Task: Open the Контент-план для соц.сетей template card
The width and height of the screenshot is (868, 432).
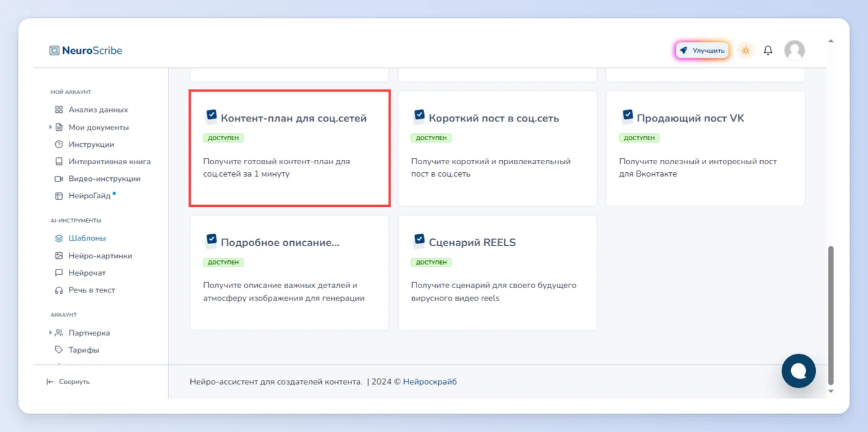Action: (x=290, y=148)
